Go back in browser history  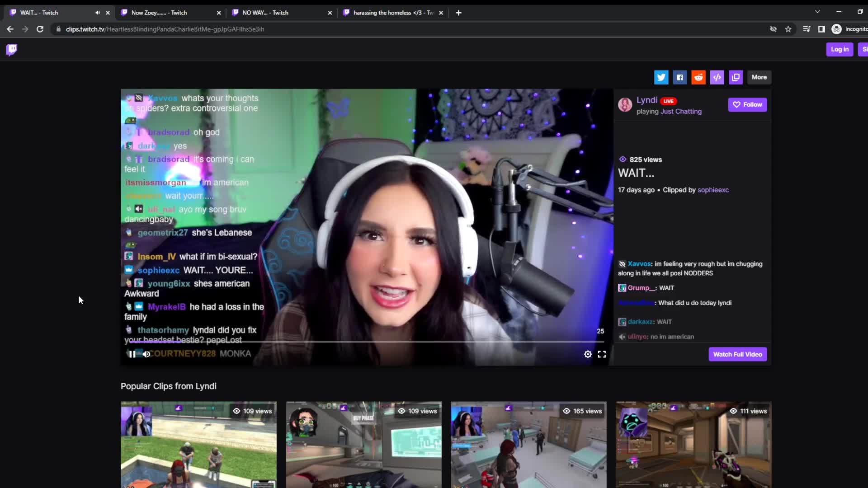coord(10,29)
